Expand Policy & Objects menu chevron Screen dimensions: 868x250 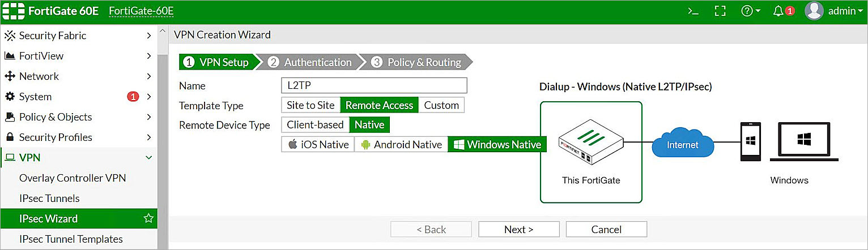click(x=148, y=117)
